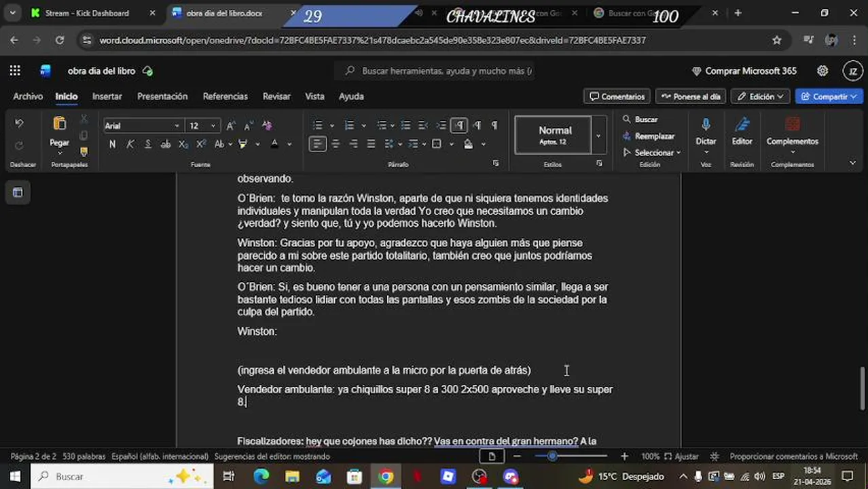The width and height of the screenshot is (868, 489).
Task: Toggle italic (K) formatting
Action: click(130, 144)
